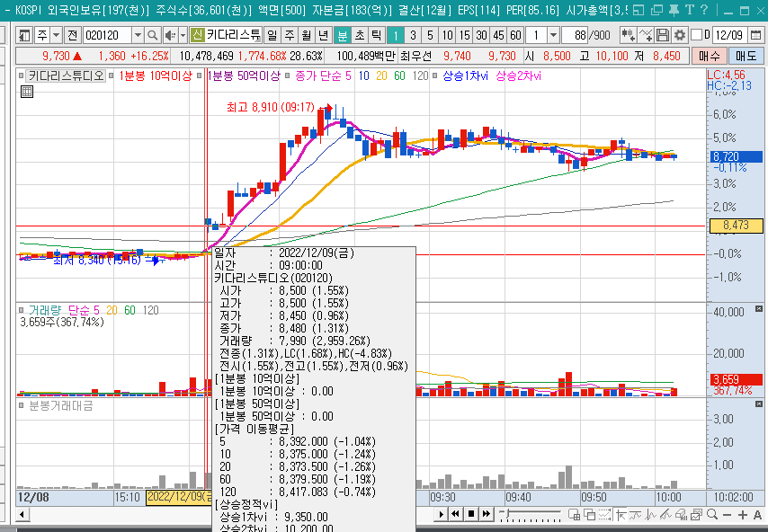Click the window layout icon in title bar

point(639,10)
